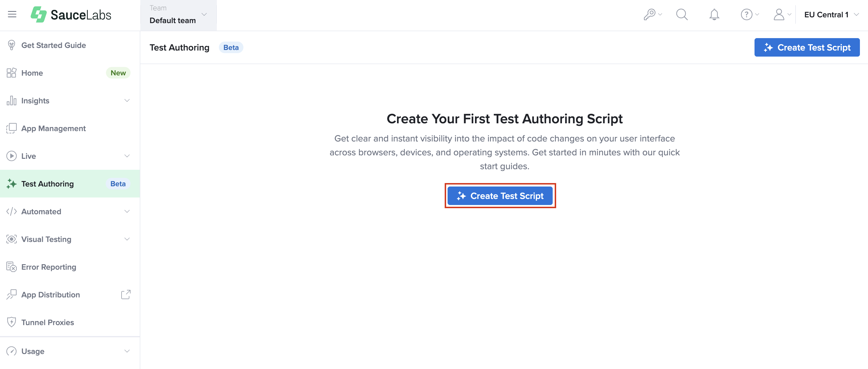The height and width of the screenshot is (369, 868).
Task: Click the centered Create Test Script button
Action: coord(500,196)
